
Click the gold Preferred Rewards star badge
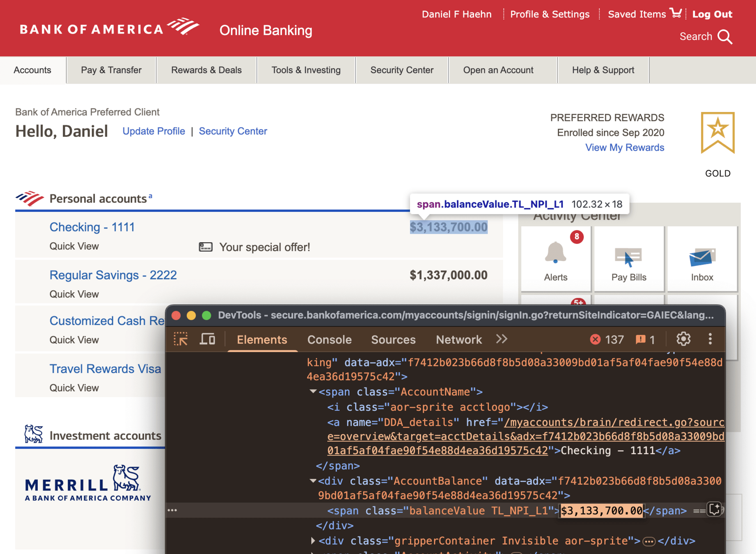tap(717, 133)
